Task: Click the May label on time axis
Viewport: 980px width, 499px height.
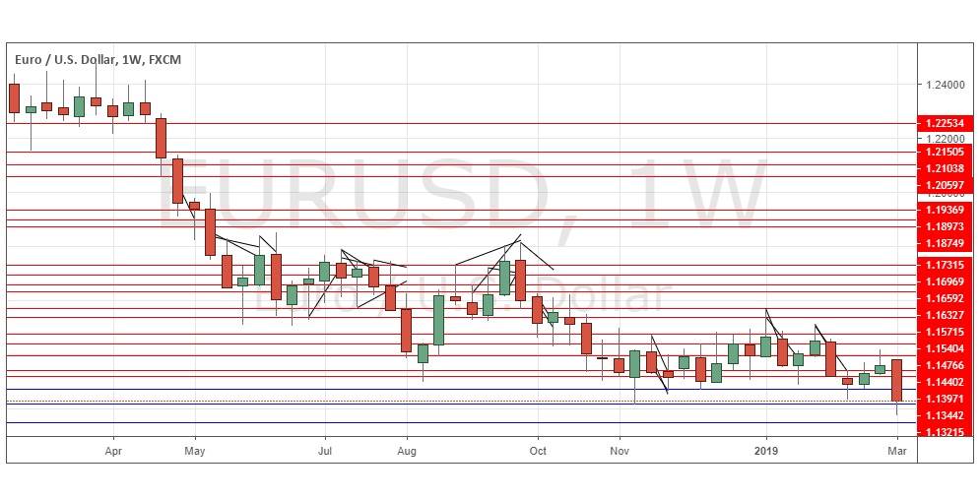Action: pos(195,451)
